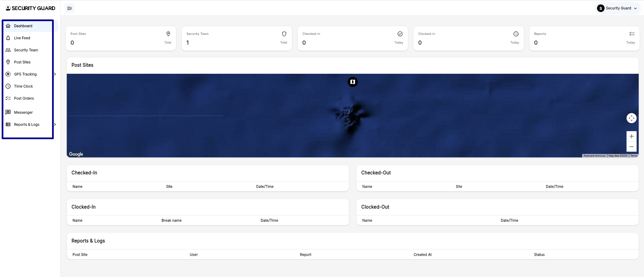Click the clock icon on Clocked-in card

point(516,34)
